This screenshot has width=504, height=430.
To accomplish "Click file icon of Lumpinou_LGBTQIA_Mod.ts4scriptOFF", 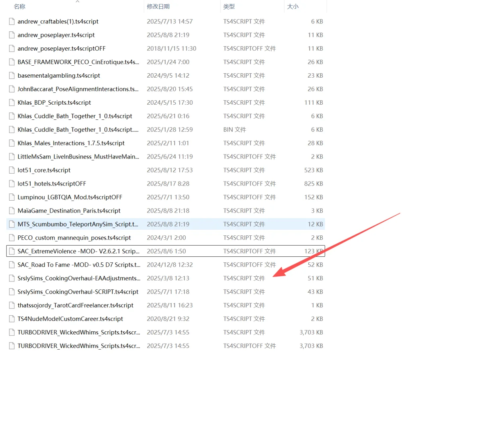I will click(x=12, y=197).
